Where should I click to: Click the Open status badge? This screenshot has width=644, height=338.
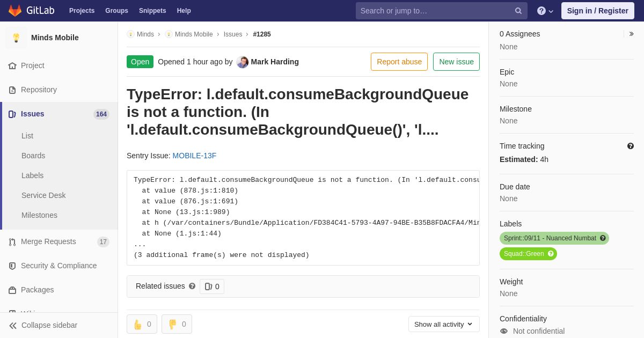point(140,62)
